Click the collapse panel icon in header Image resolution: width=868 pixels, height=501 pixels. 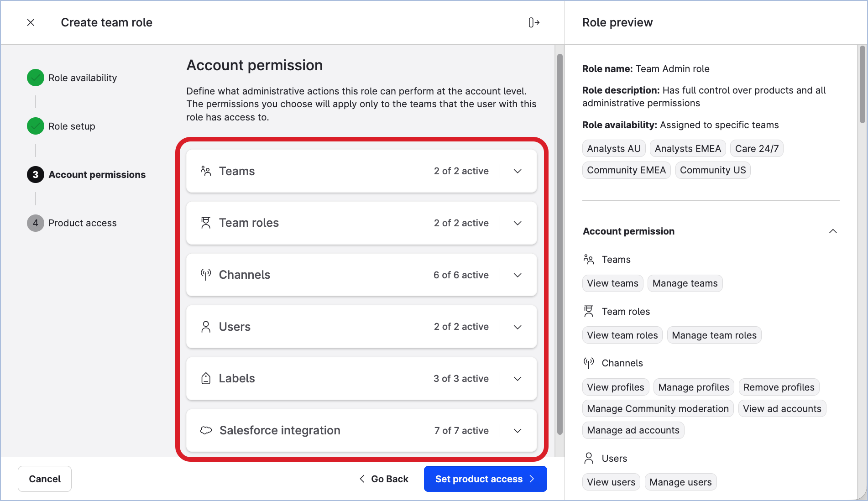533,22
